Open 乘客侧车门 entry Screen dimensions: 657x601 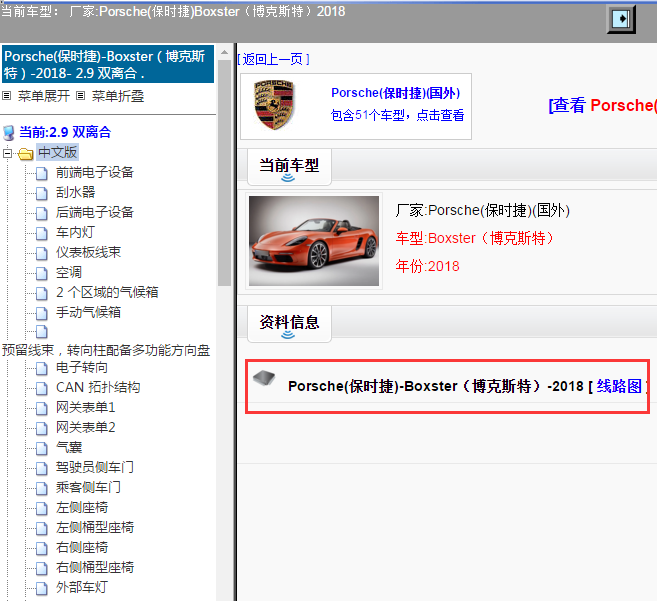click(x=88, y=487)
